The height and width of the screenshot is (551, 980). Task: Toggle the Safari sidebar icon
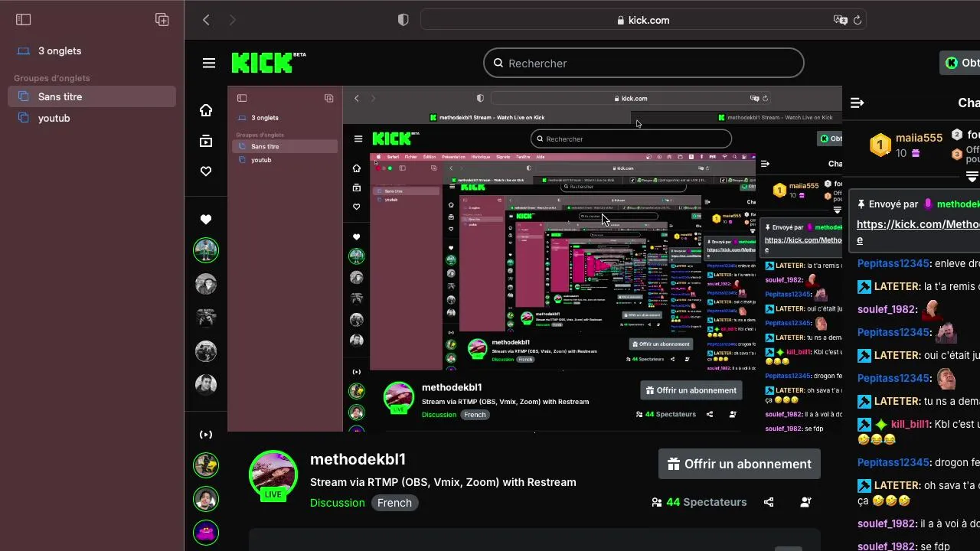23,20
